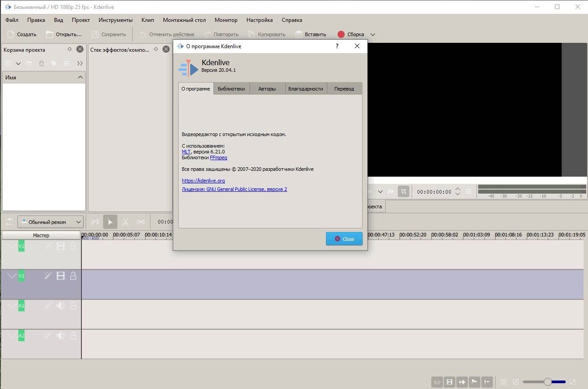588x389 pixels.
Task: Click the add clip icon in project bin
Action: 8,63
